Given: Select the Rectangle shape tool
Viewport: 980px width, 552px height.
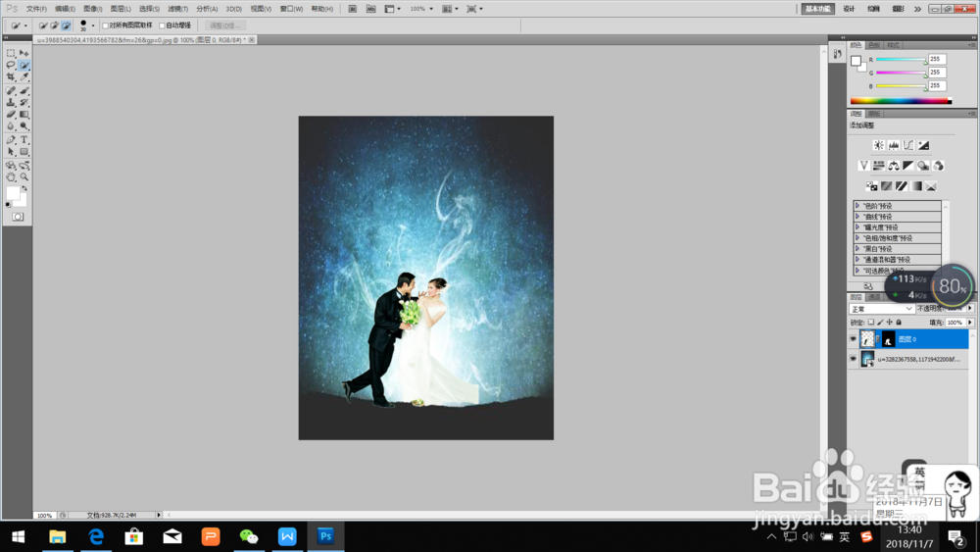Looking at the screenshot, I should [24, 152].
